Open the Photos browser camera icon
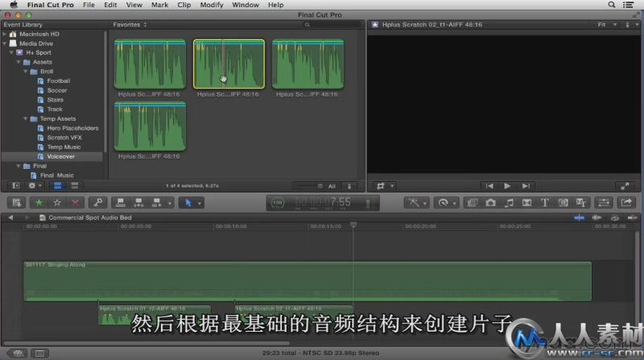The height and width of the screenshot is (360, 644). click(489, 203)
